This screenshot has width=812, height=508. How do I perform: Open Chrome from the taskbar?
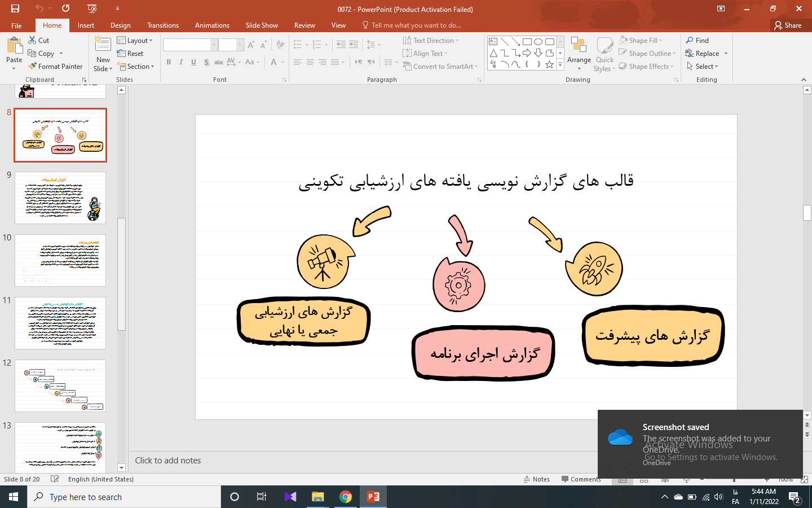[x=346, y=497]
